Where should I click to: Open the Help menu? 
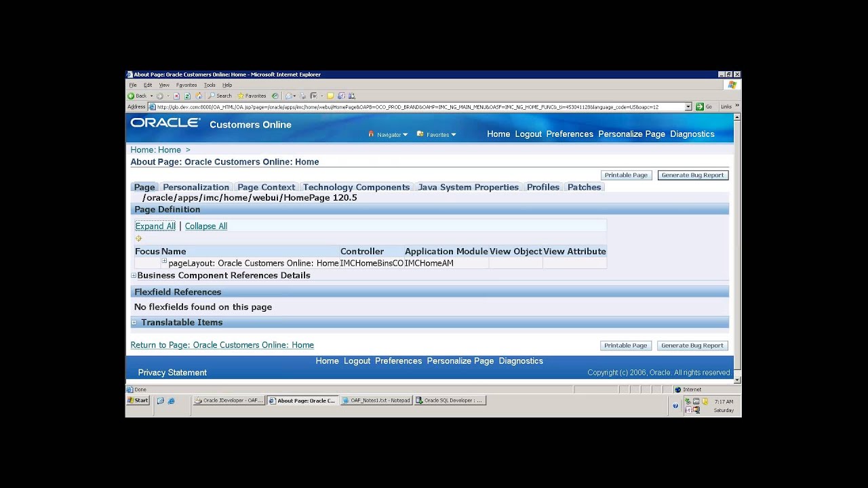coord(227,85)
